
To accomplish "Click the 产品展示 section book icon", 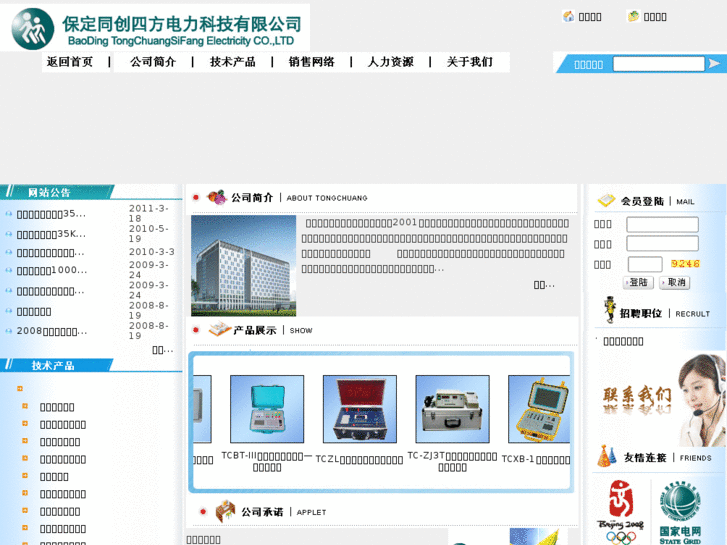I will coord(219,329).
